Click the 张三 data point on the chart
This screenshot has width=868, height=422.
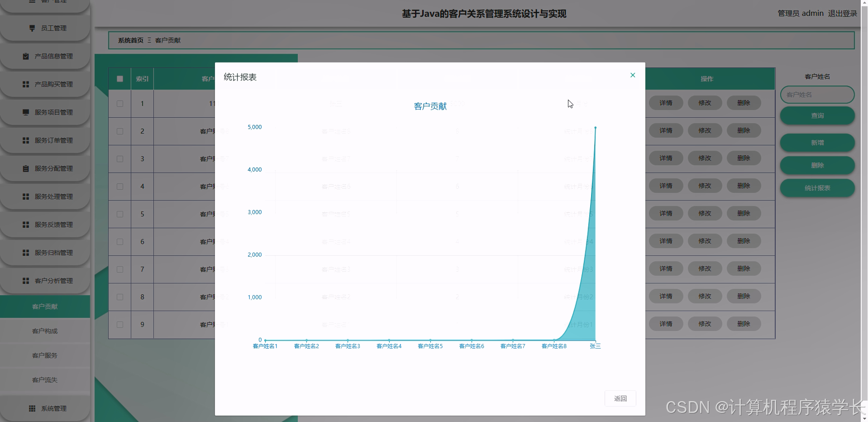tap(596, 128)
